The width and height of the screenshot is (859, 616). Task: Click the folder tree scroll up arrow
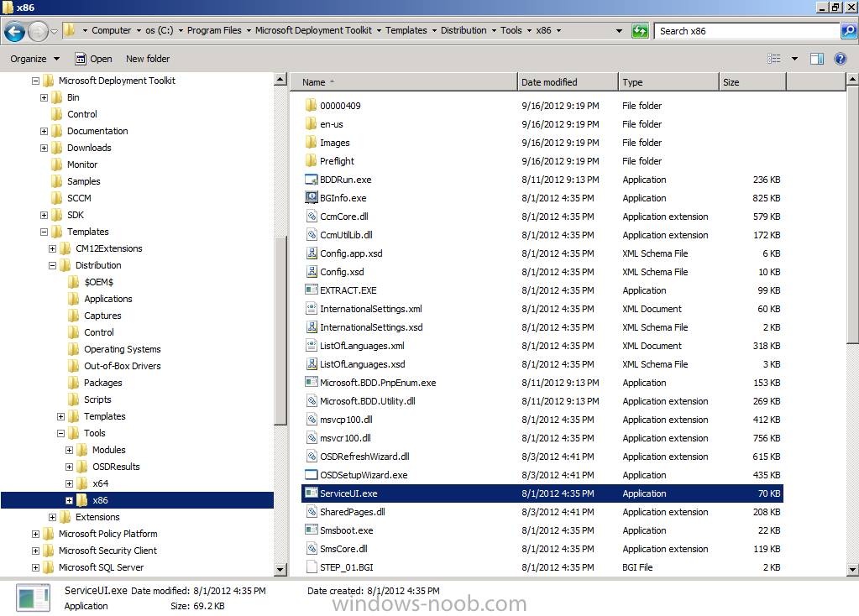tap(280, 80)
